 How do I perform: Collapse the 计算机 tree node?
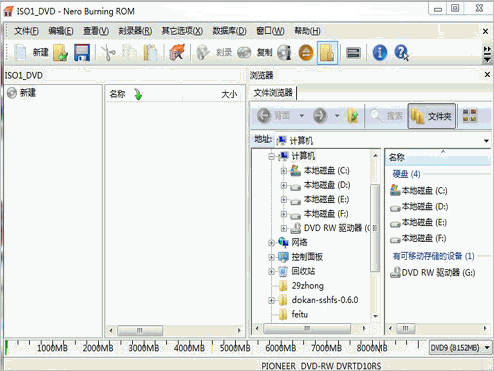tap(272, 156)
